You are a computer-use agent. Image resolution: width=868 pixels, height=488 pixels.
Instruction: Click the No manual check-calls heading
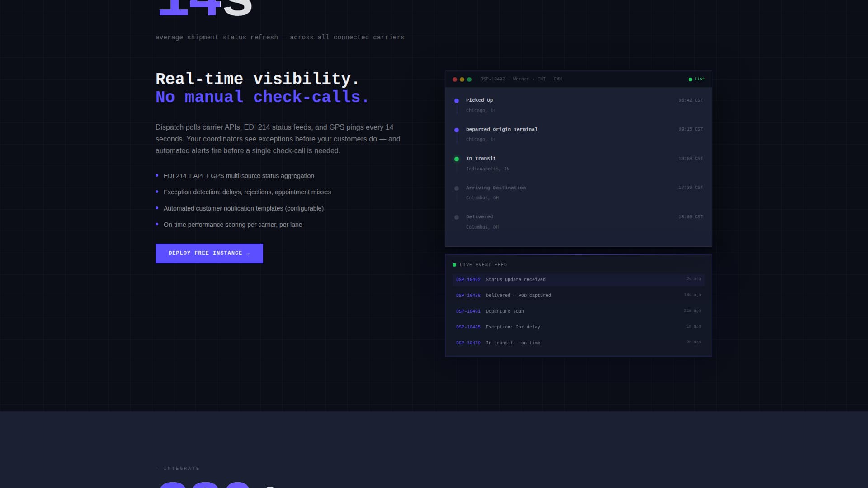[262, 97]
